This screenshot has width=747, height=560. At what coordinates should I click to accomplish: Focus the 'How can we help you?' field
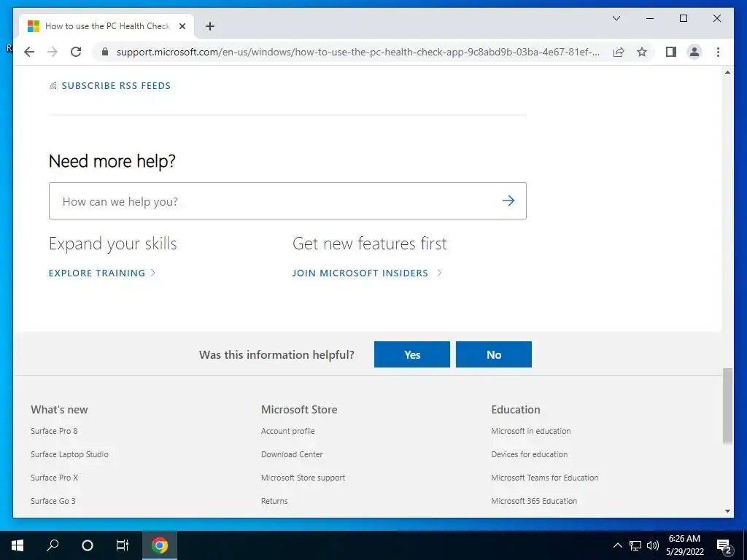tap(287, 201)
